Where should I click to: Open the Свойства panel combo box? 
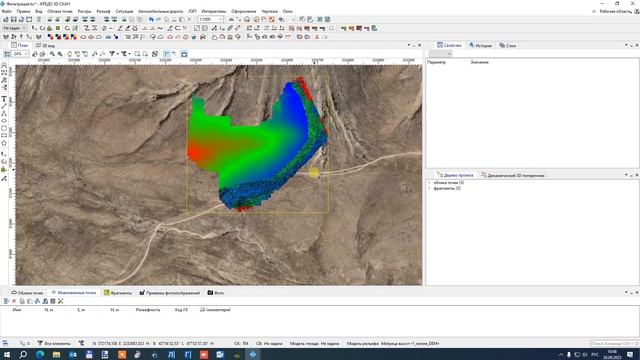[440, 54]
